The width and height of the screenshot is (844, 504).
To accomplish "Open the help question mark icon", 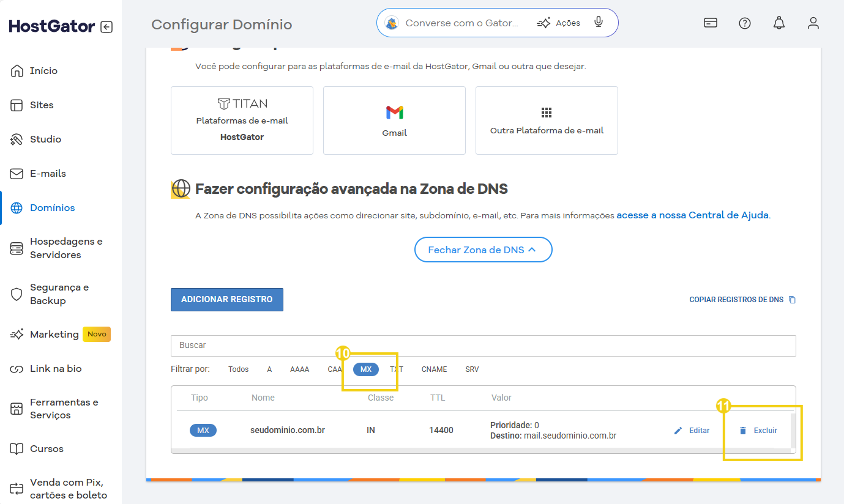I will [x=744, y=23].
